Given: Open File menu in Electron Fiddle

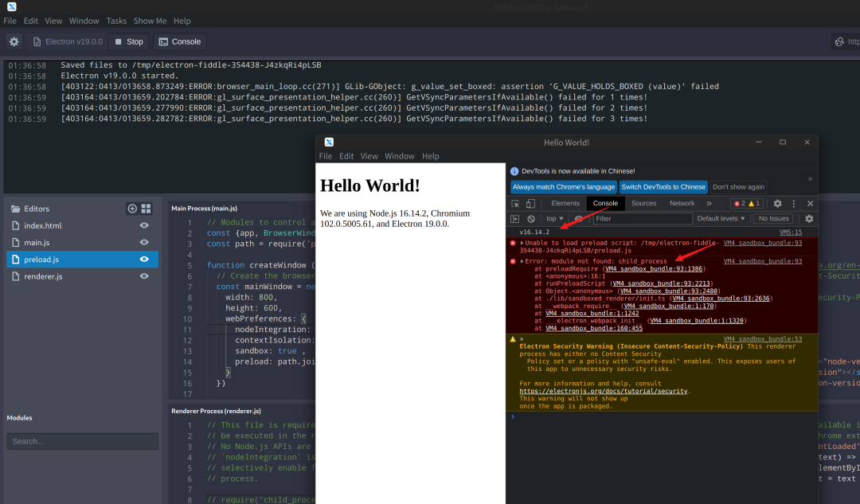Looking at the screenshot, I should coord(10,21).
